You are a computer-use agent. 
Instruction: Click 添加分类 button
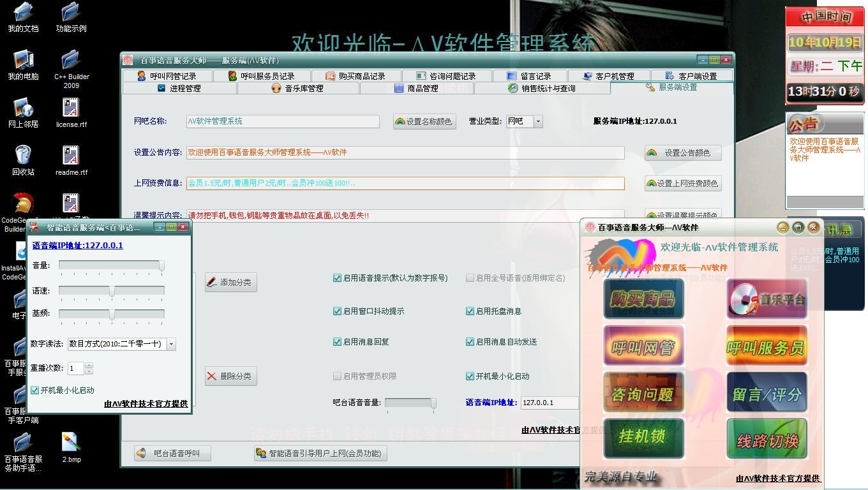coord(231,282)
